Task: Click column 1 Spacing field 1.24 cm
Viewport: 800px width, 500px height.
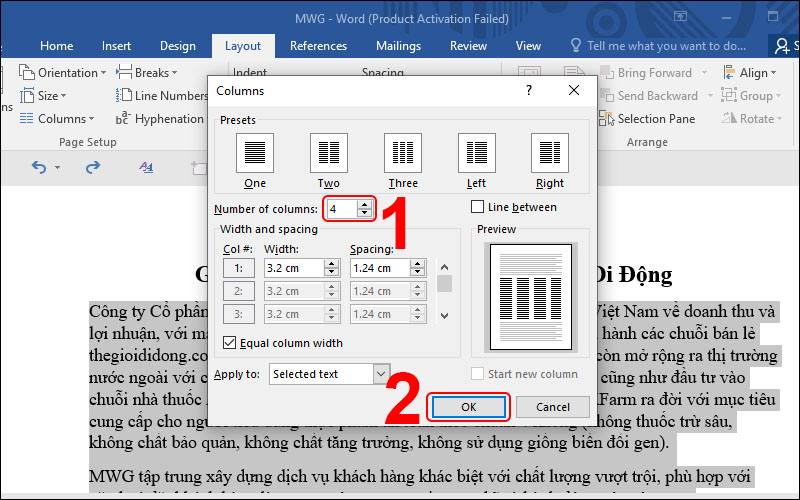Action: pyautogui.click(x=380, y=268)
